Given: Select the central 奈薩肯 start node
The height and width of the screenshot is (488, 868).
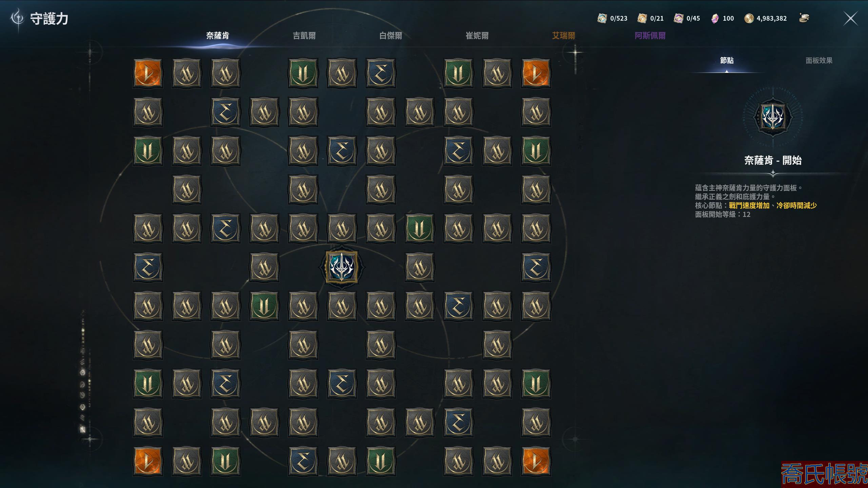Looking at the screenshot, I should coord(341,267).
